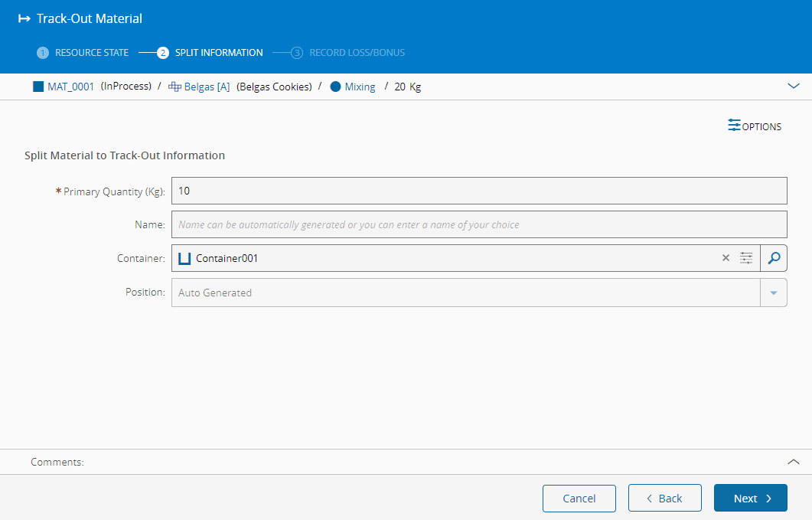
Task: Click the Mixing step circle icon
Action: click(335, 87)
